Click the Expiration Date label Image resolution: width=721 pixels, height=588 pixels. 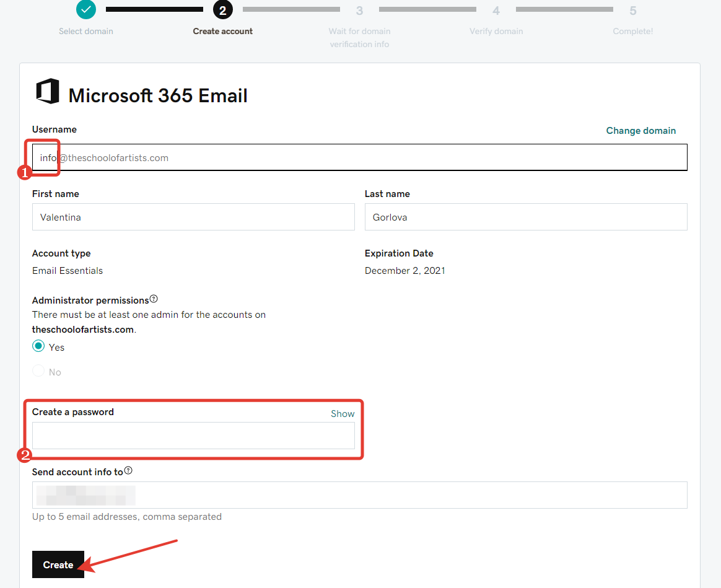click(399, 253)
